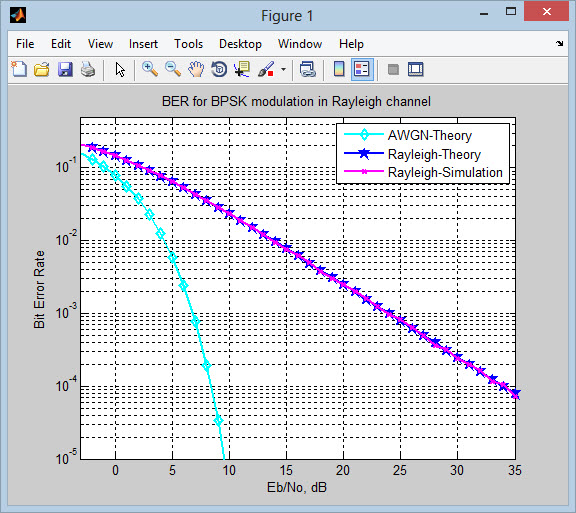
Task: Activate the Zoom In magnifier tool
Action: 150,69
